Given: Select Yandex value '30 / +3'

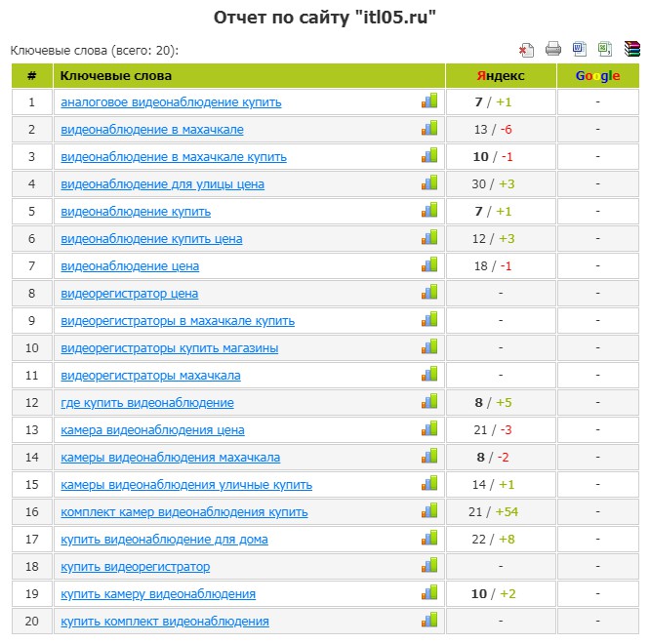Looking at the screenshot, I should (x=493, y=184).
